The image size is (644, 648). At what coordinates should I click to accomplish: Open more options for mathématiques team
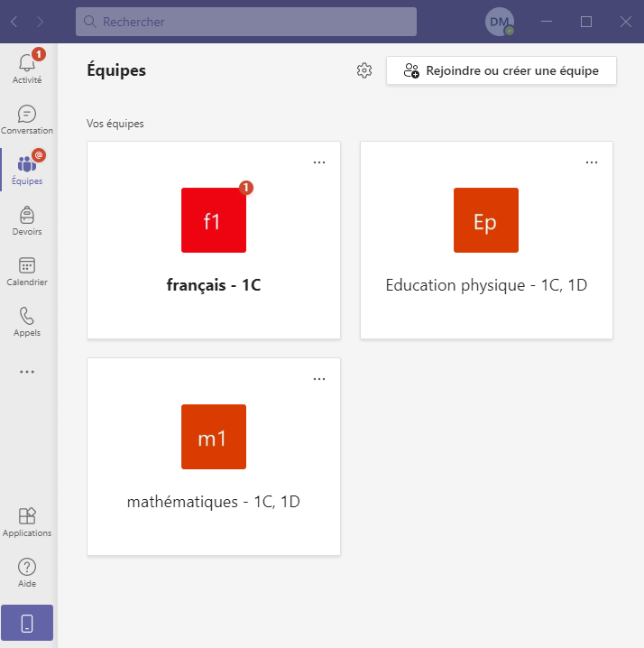[319, 379]
